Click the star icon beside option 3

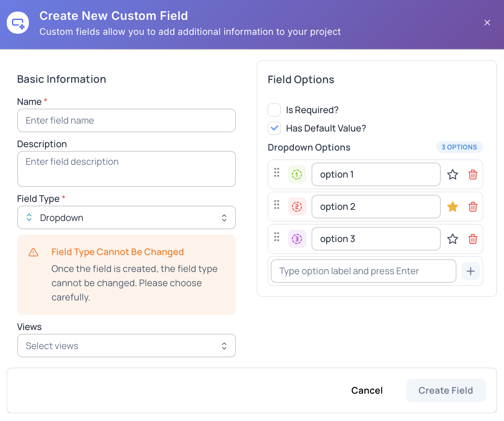452,239
